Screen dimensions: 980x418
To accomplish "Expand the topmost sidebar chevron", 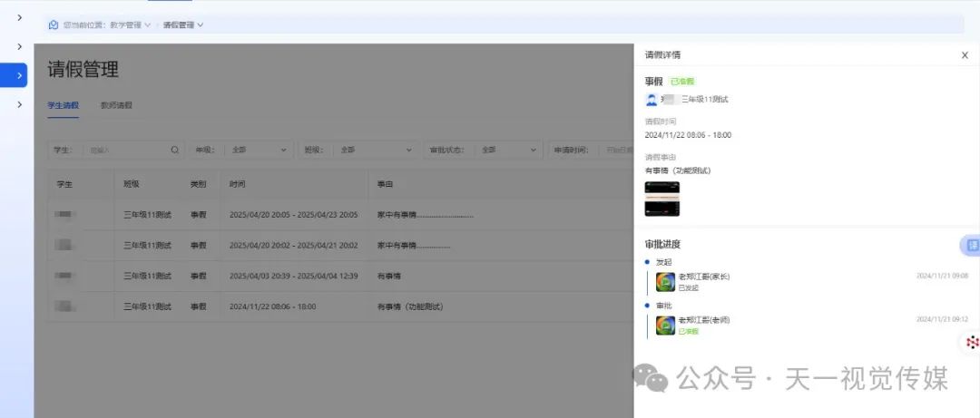I will point(19,17).
